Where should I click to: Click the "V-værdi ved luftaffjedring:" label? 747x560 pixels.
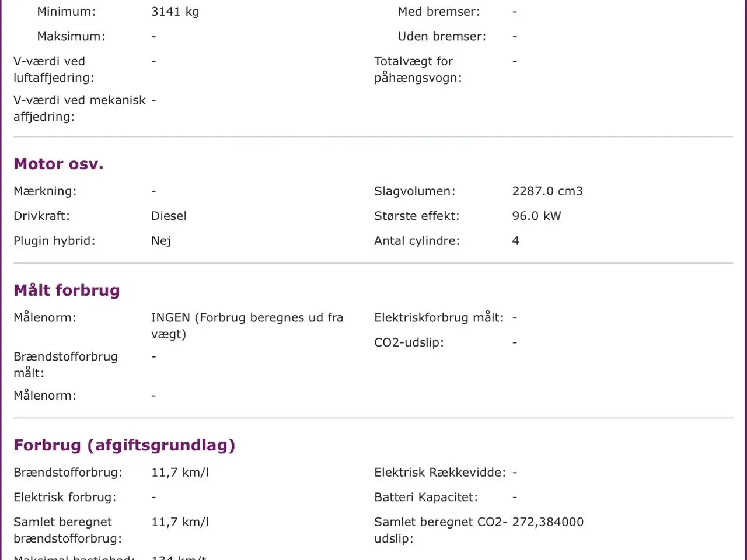(x=53, y=69)
